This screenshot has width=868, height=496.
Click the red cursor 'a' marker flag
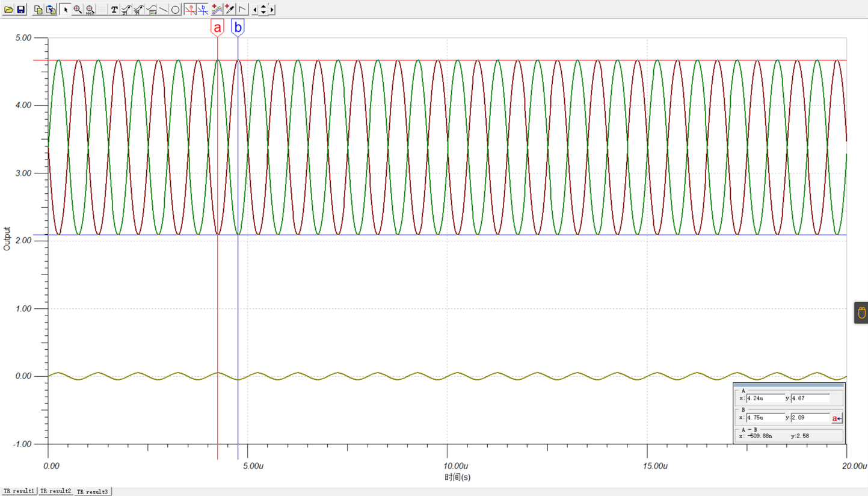(x=217, y=28)
